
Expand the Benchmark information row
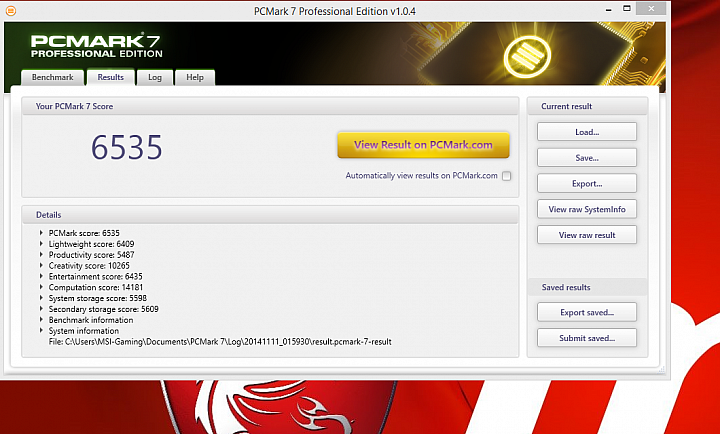[x=41, y=320]
